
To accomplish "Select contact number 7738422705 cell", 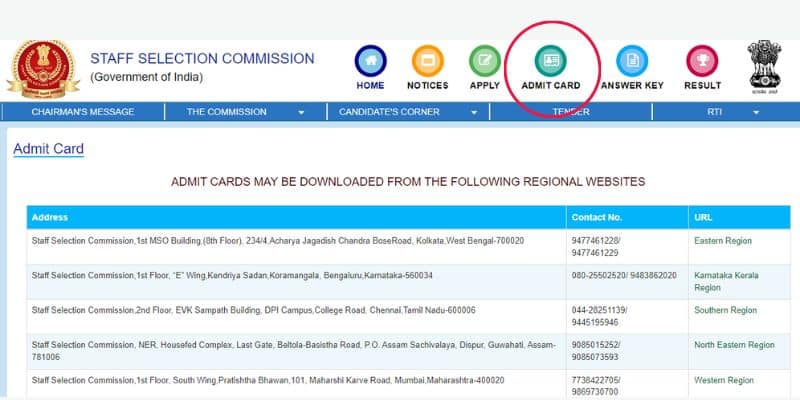I will pos(627,384).
